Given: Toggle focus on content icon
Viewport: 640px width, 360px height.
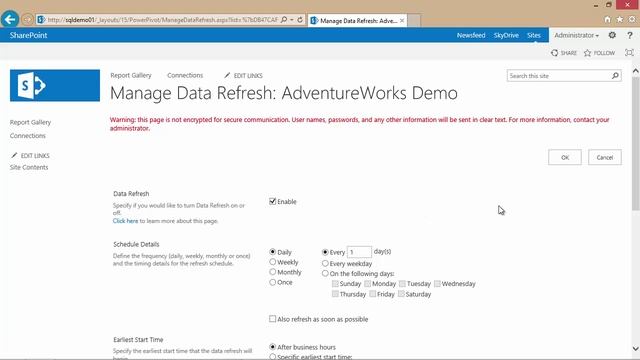Looking at the screenshot, I should [629, 52].
